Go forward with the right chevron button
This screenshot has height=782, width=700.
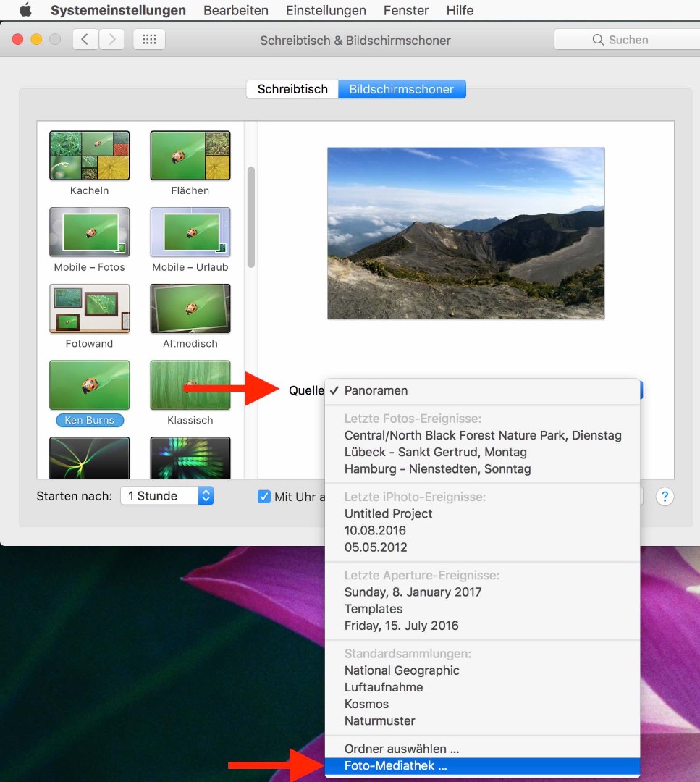[111, 39]
